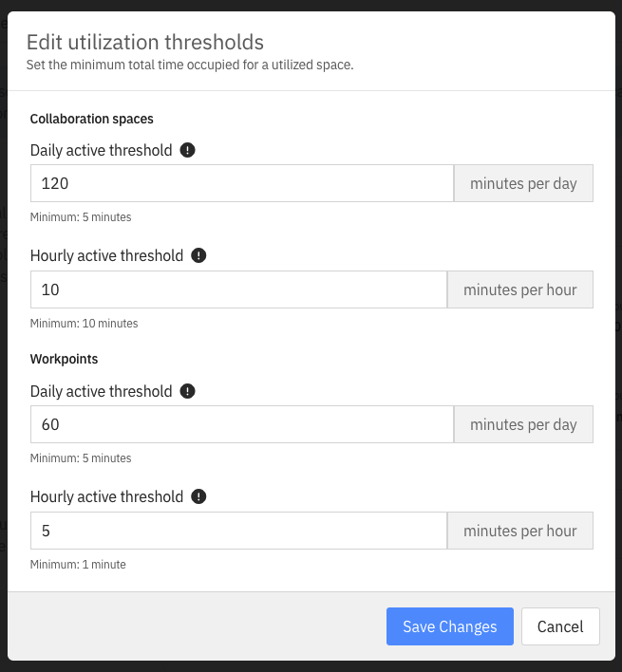622x672 pixels.
Task: Click the "Minimum: 10 minutes" helper text
Action: 84,323
